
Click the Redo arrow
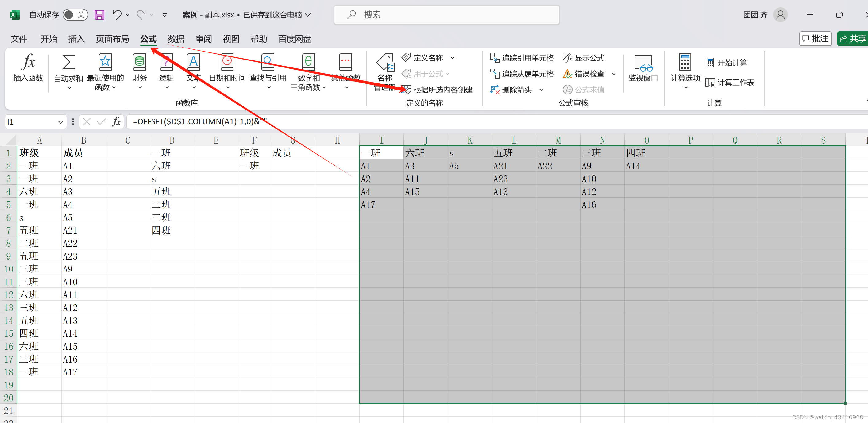point(141,14)
